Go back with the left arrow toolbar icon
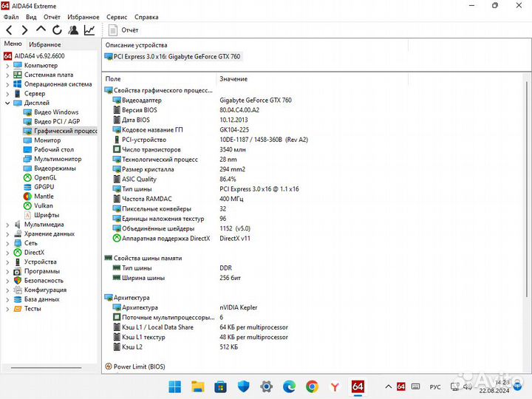Viewport: 532px width, 399px height. click(10, 30)
